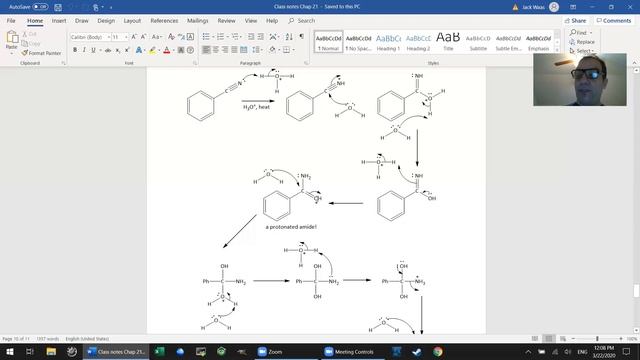
Task: Open the Line Spacing dropdown
Action: pyautogui.click(x=257, y=50)
